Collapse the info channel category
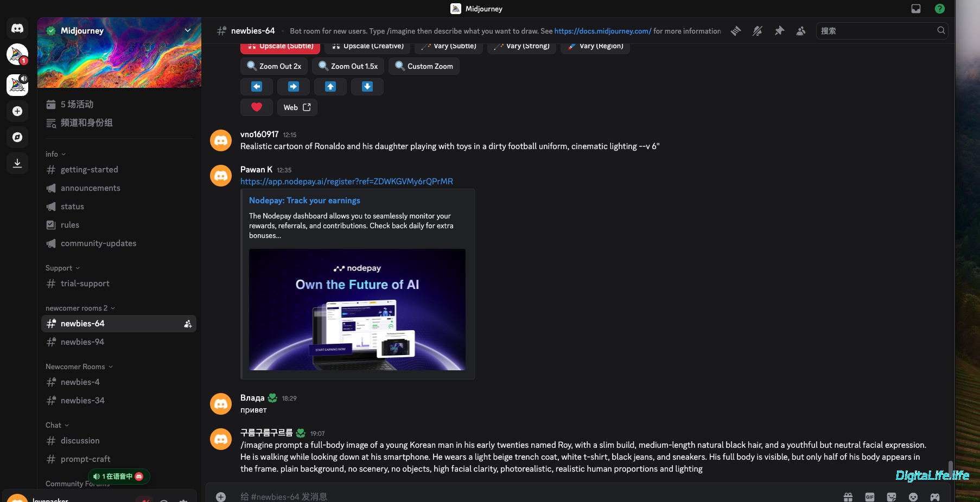Image resolution: width=980 pixels, height=502 pixels. pos(55,154)
